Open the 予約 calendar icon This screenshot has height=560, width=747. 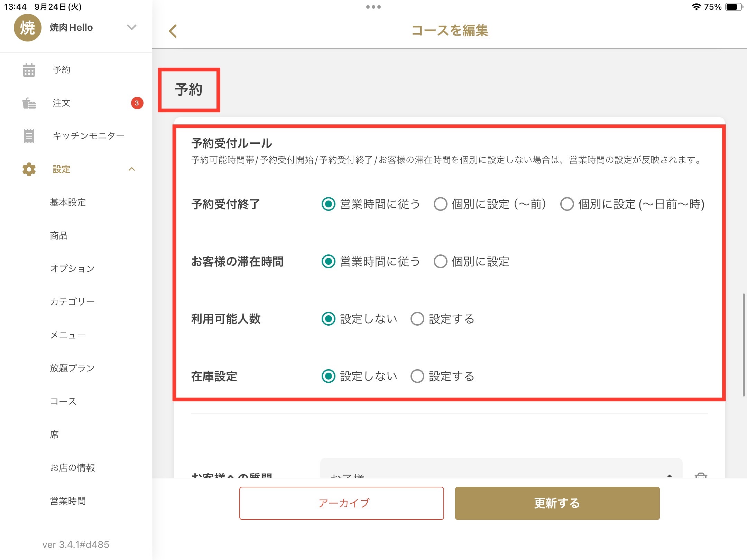coord(29,70)
